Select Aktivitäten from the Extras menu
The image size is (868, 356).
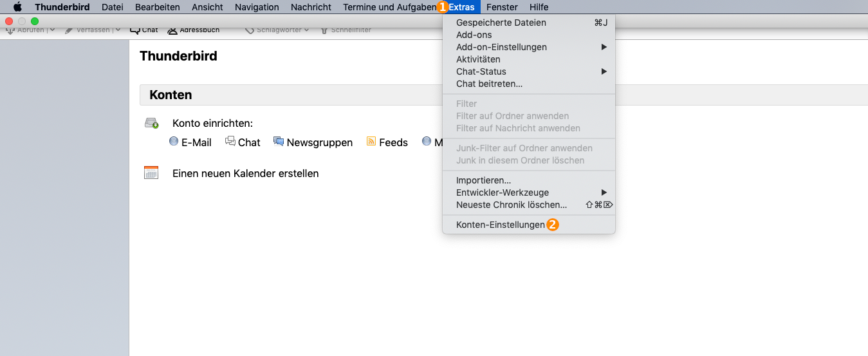[x=529, y=59]
